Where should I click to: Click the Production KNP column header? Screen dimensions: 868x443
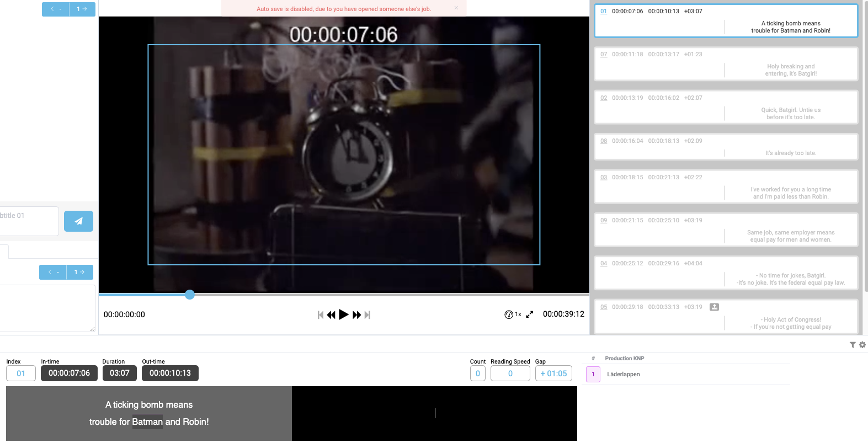coord(624,359)
